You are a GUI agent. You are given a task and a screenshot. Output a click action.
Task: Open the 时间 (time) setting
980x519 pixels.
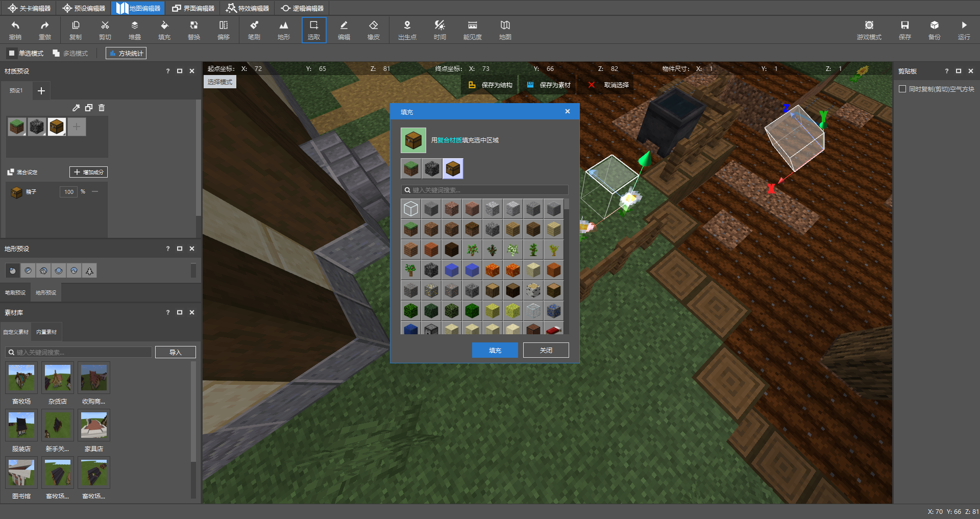440,30
